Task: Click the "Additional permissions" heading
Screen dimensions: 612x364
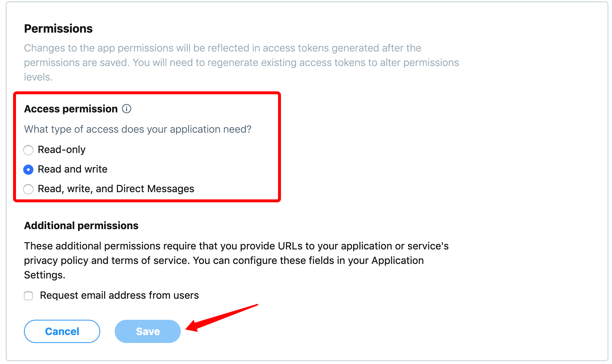Action: pyautogui.click(x=81, y=226)
